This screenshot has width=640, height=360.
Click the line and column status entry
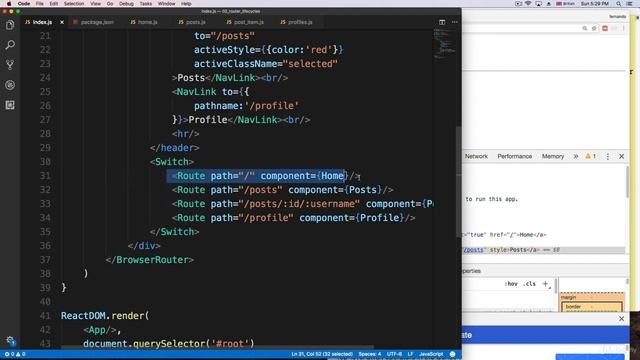(x=322, y=354)
